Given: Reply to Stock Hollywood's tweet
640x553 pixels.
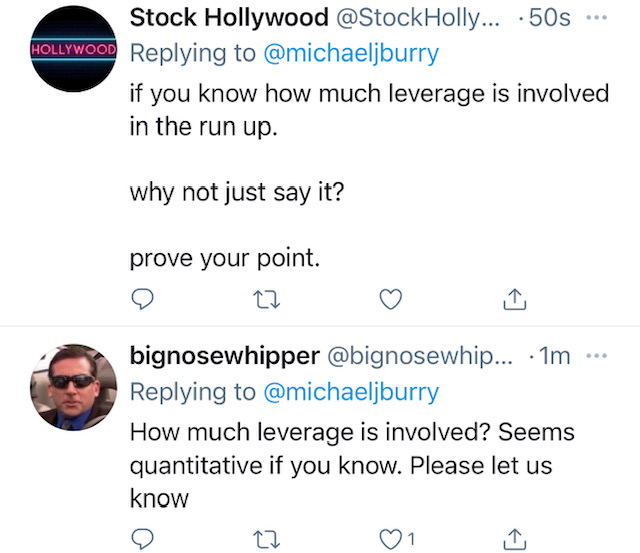Looking at the screenshot, I should (x=144, y=298).
